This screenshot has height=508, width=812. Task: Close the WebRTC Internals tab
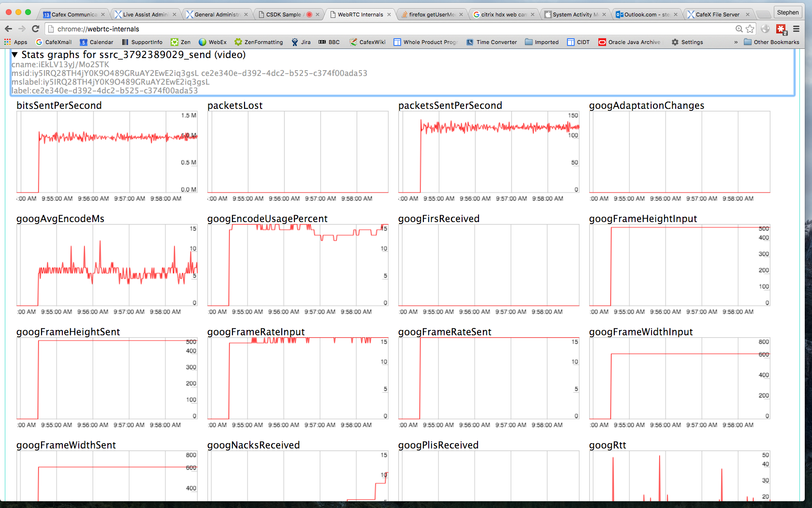click(389, 15)
